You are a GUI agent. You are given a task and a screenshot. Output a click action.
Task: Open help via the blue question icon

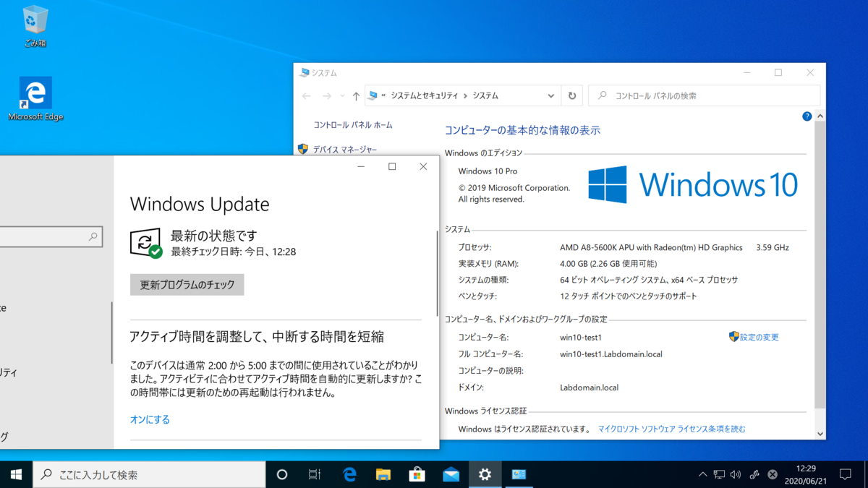(807, 116)
